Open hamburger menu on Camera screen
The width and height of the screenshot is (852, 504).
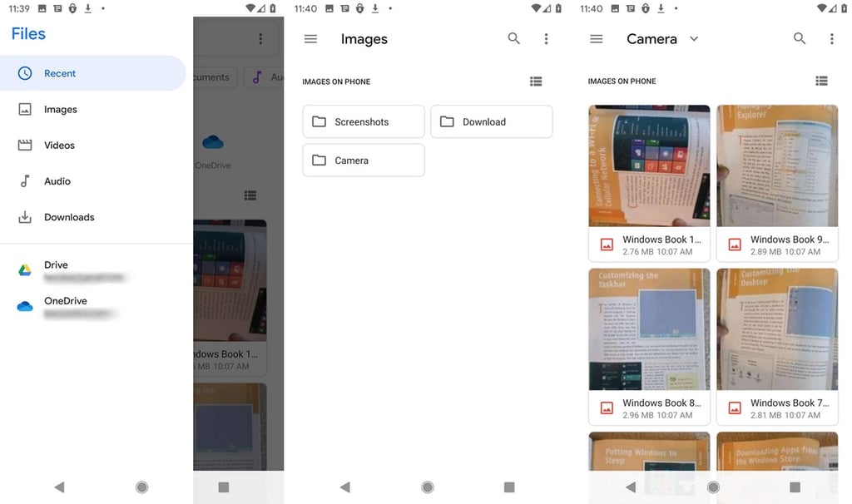596,38
